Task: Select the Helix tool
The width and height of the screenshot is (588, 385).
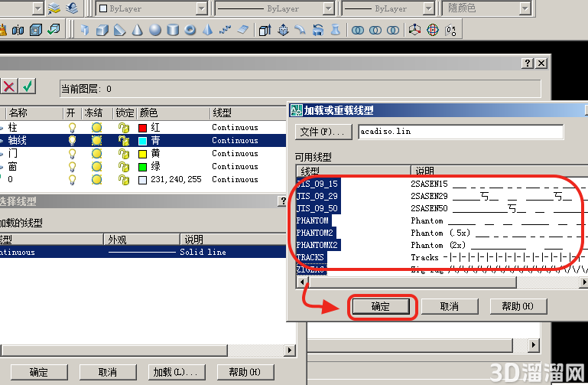Action: coord(225,30)
